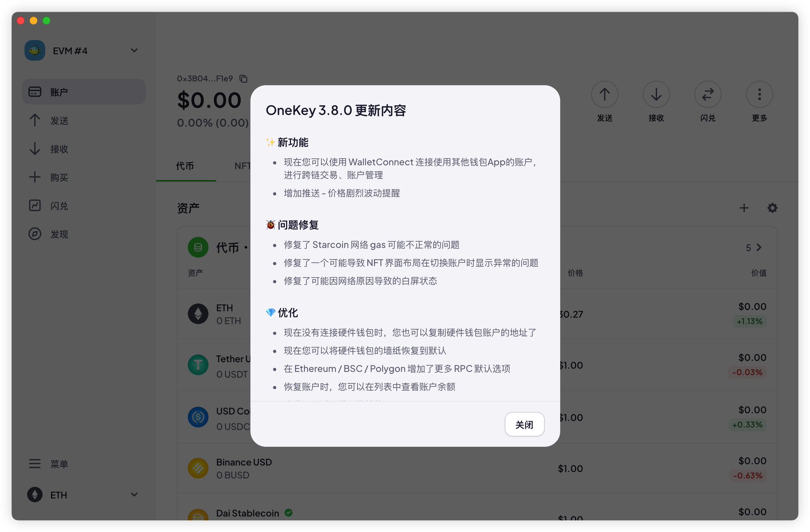Viewport: 810px width, 532px height.
Task: Click the Dai Stablecoin verified badge
Action: pyautogui.click(x=289, y=513)
